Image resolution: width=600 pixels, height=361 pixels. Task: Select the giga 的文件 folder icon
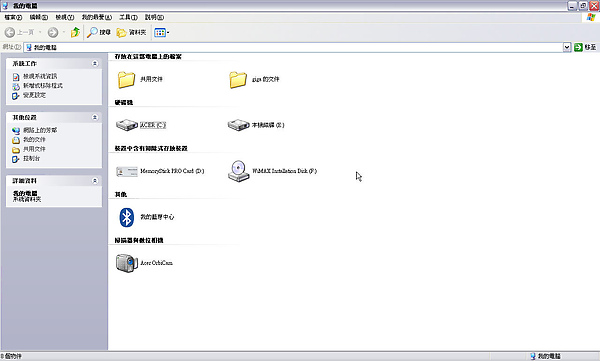[x=238, y=79]
